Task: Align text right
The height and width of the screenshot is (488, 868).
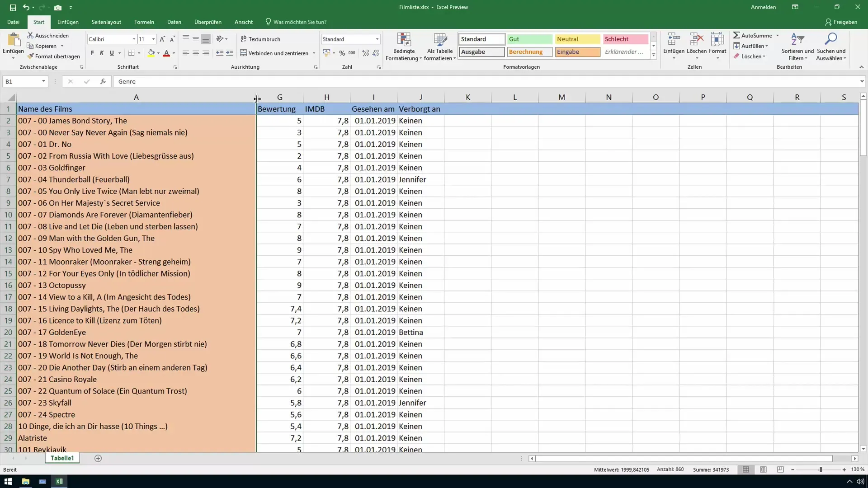Action: (206, 53)
